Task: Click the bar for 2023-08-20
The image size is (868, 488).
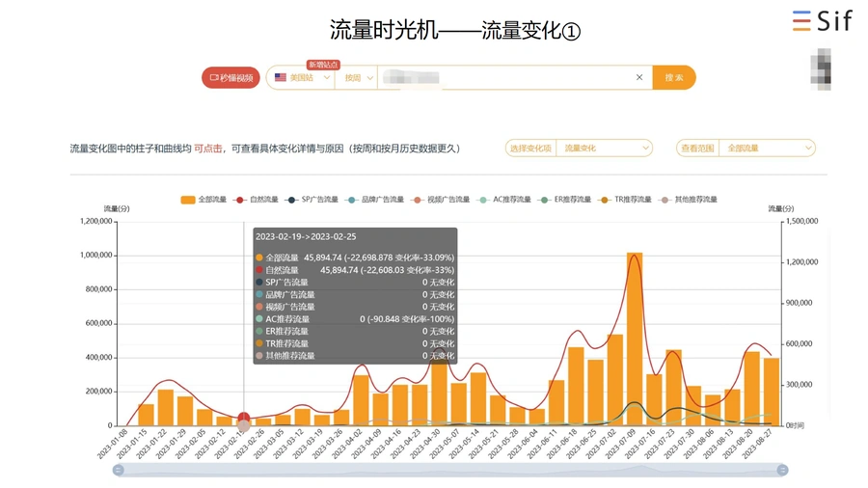Action: click(x=751, y=389)
